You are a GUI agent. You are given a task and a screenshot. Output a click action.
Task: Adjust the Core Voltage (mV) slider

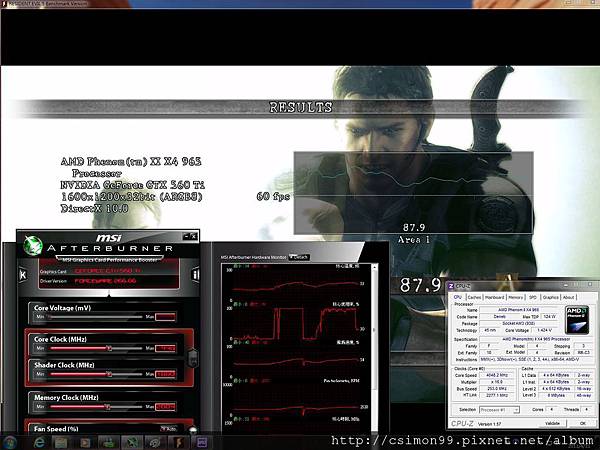pos(95,317)
